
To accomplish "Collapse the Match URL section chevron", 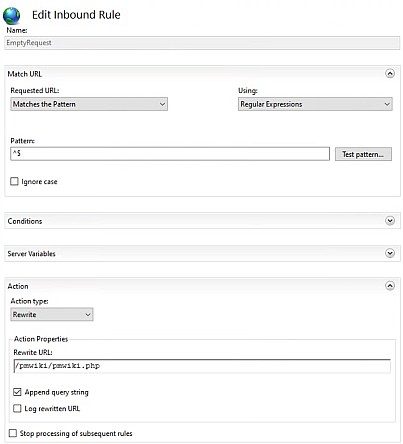I will (390, 73).
